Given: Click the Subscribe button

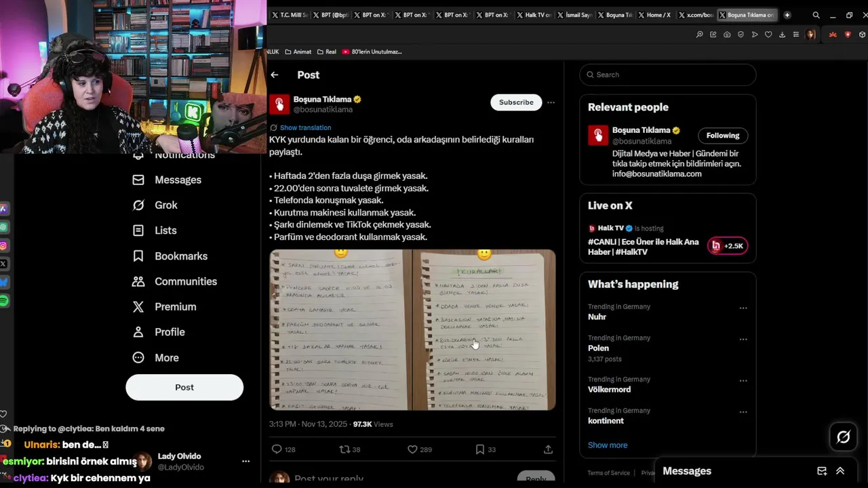Looking at the screenshot, I should 516,102.
